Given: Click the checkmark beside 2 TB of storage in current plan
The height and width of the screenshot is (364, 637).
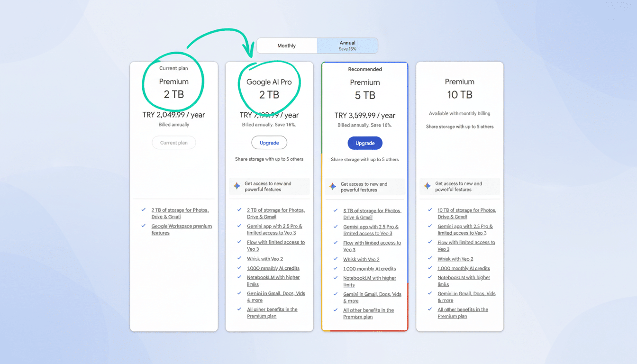Looking at the screenshot, I should point(143,210).
